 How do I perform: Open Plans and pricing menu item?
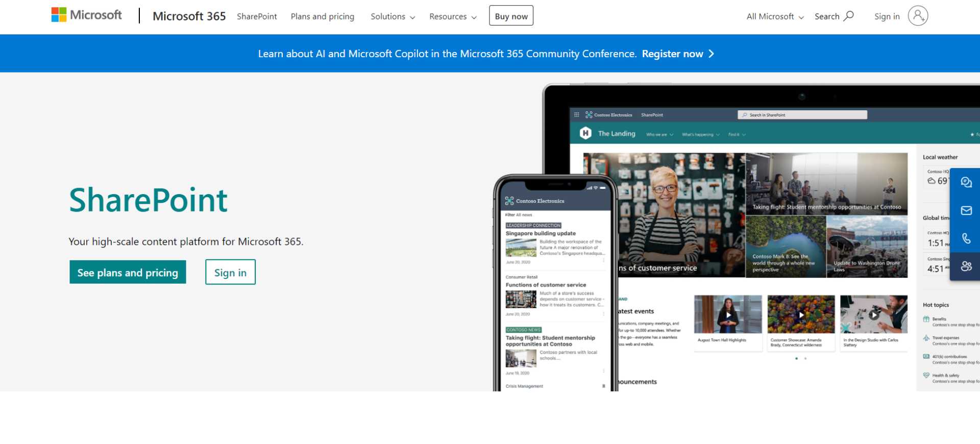(323, 16)
